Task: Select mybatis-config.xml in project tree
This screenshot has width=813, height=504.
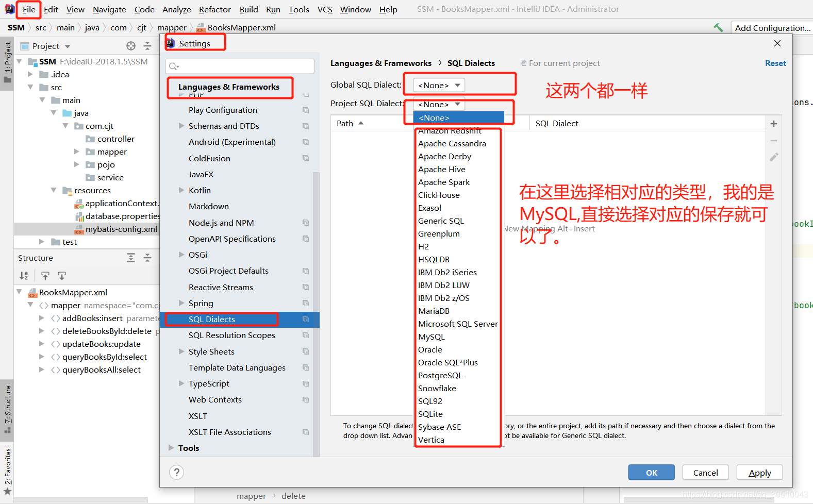Action: click(x=121, y=229)
